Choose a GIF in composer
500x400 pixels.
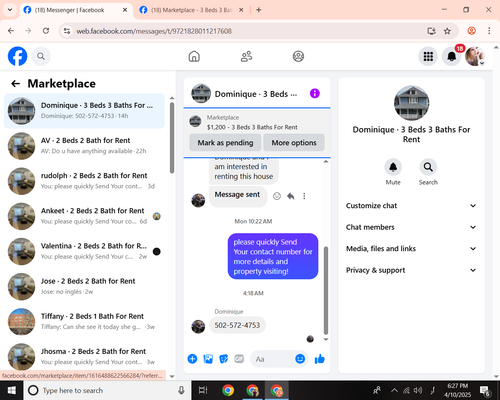pos(239,359)
